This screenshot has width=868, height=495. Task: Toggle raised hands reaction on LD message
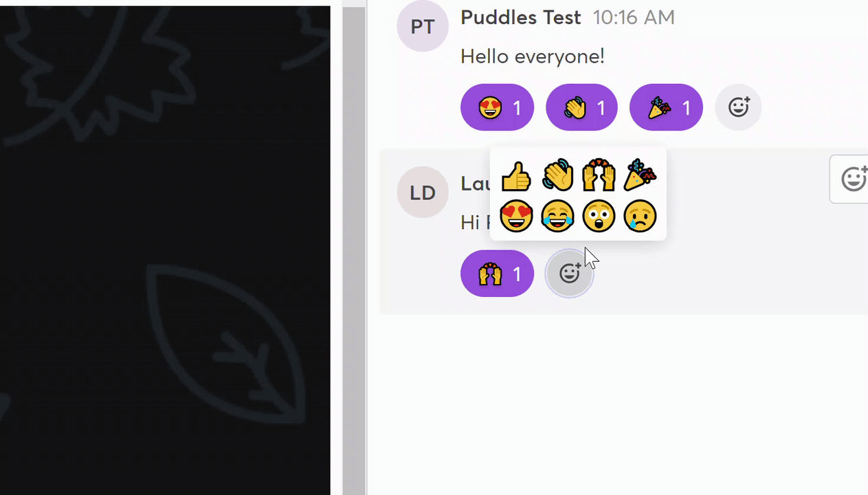point(497,274)
